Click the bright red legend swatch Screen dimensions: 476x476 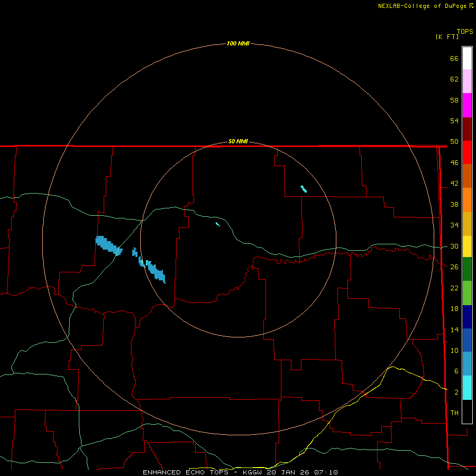point(467,153)
